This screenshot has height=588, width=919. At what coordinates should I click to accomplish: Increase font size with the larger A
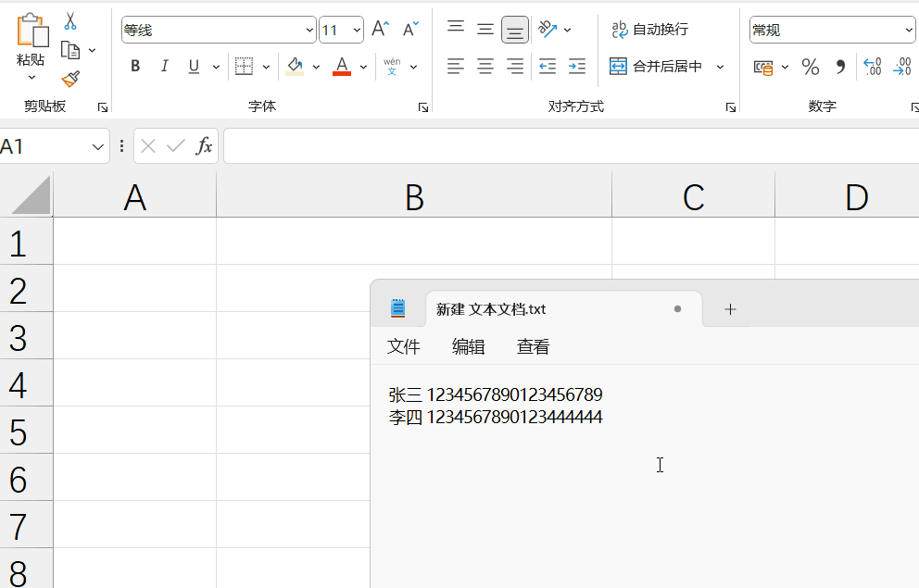(x=380, y=30)
